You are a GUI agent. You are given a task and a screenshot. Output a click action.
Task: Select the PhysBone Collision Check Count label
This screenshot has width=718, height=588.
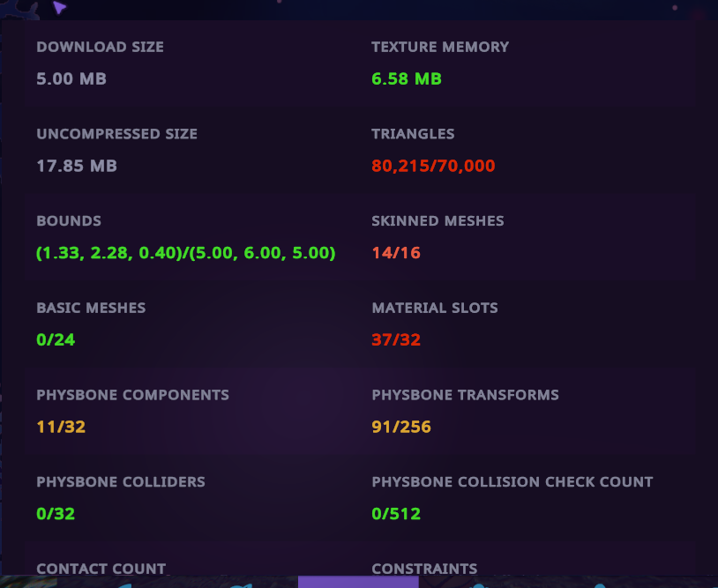coord(512,481)
